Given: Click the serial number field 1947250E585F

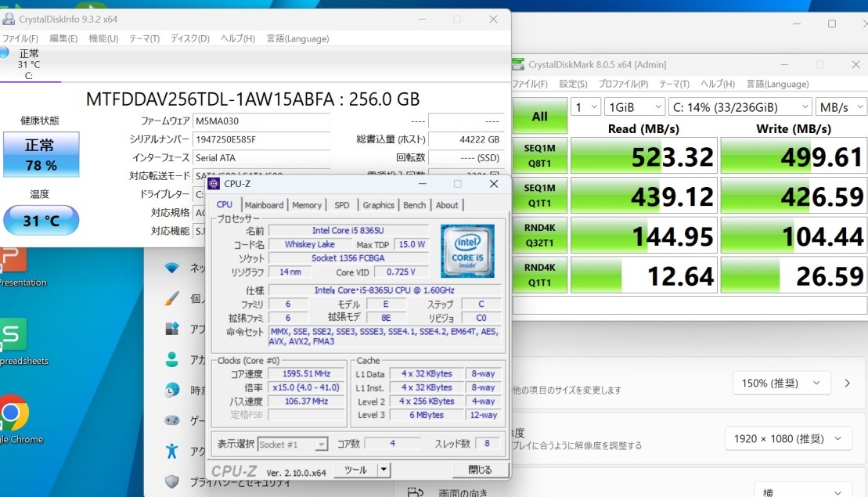Looking at the screenshot, I should click(261, 139).
